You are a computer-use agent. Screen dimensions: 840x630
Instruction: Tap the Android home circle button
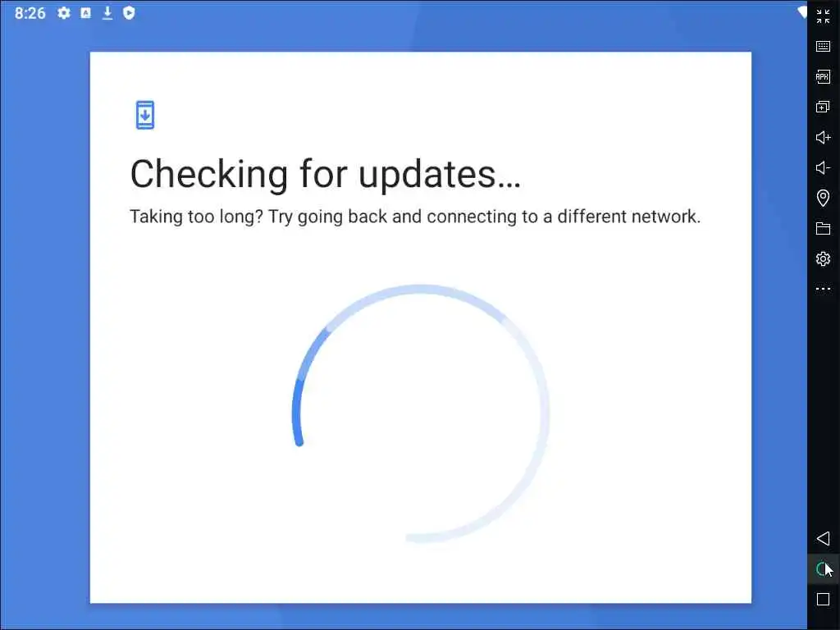point(823,569)
